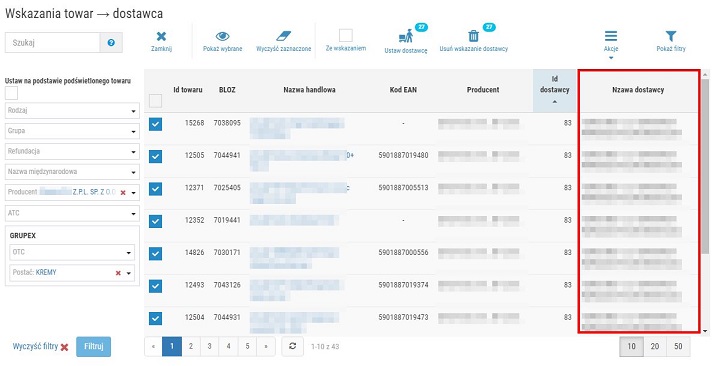
Task: Go to page 3 in pagination
Action: pos(209,346)
